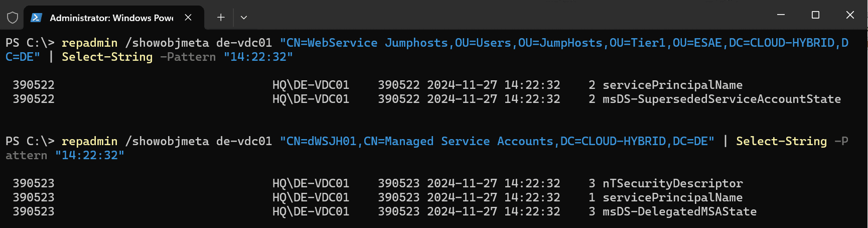The height and width of the screenshot is (228, 868).
Task: Click Select-String in the first command
Action: point(107,57)
